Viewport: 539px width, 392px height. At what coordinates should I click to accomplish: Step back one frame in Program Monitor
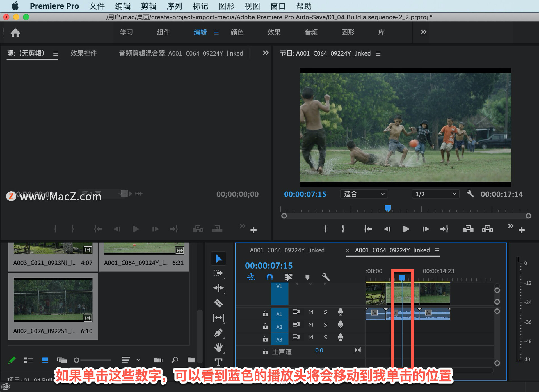(x=387, y=229)
